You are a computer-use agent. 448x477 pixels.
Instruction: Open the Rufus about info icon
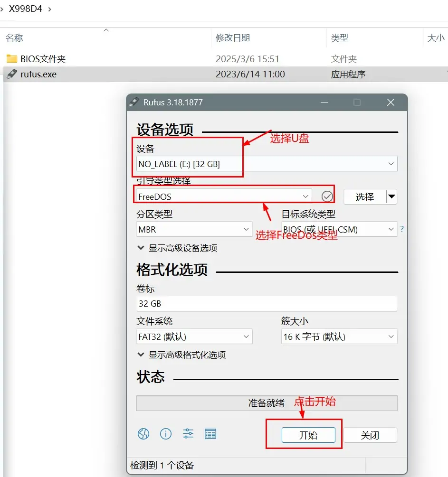point(166,434)
